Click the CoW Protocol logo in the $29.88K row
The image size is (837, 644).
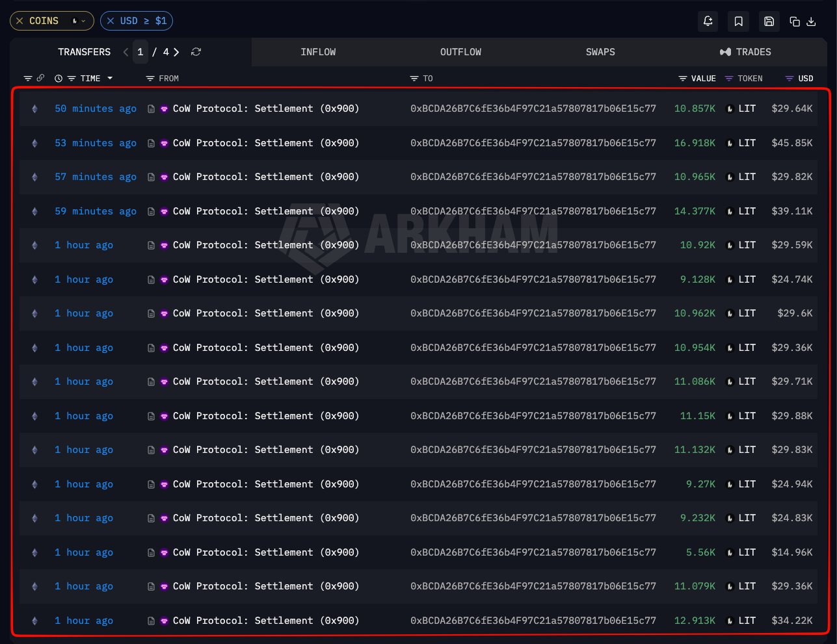coord(164,417)
